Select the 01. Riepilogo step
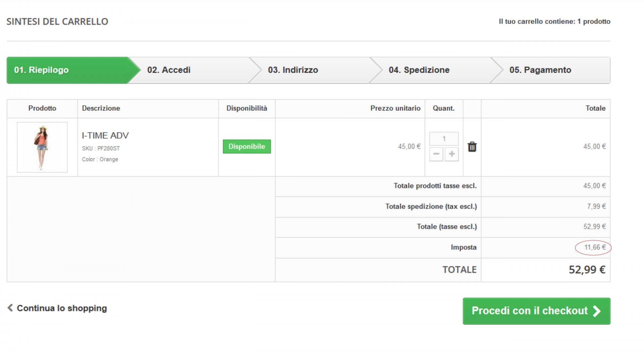Image resolution: width=644 pixels, height=355 pixels. tap(42, 70)
